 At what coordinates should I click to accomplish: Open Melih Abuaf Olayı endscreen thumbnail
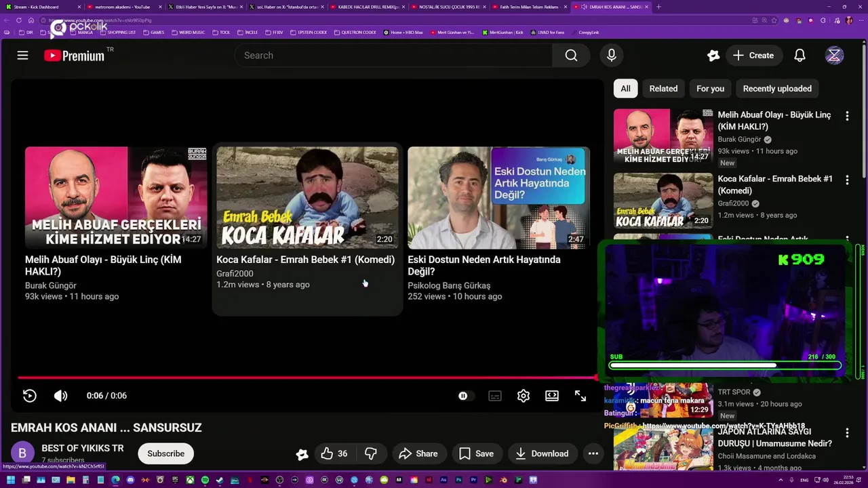tap(116, 198)
